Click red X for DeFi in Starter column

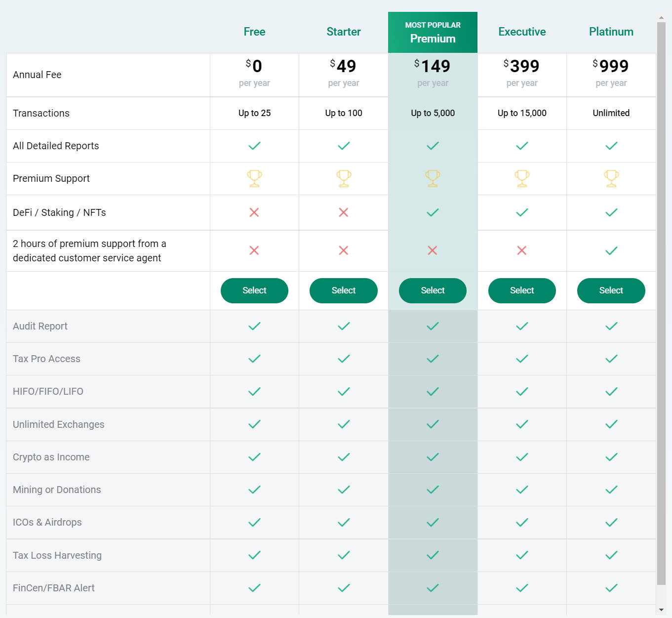[344, 212]
